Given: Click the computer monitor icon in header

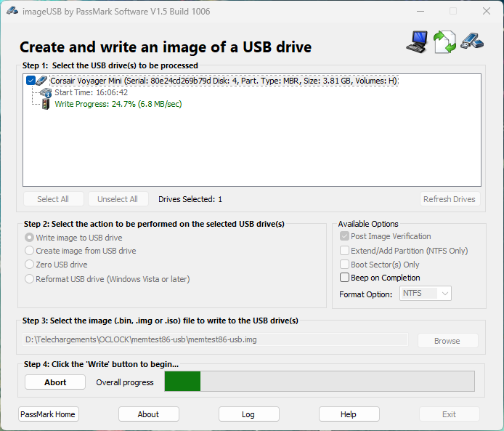Looking at the screenshot, I should coord(417,41).
